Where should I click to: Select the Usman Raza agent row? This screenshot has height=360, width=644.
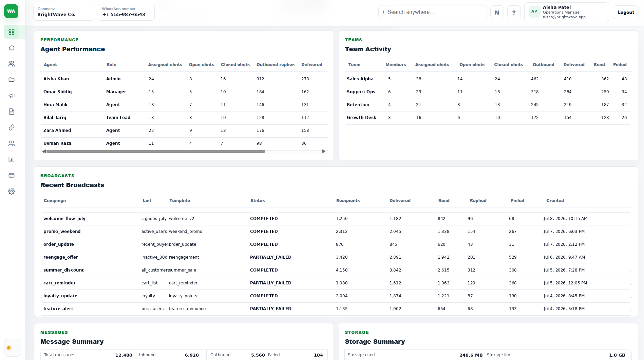click(x=185, y=143)
